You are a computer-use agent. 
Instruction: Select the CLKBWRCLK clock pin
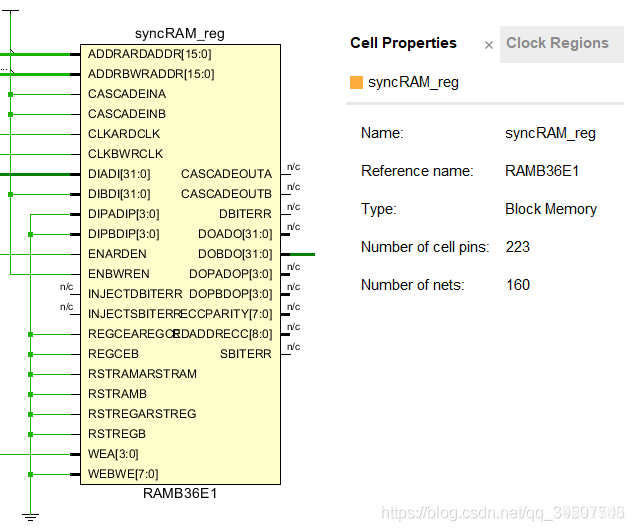coord(125,154)
